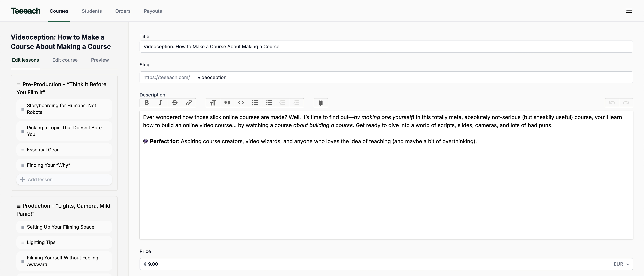644x276 pixels.
Task: Toggle italic formatting in description toolbar
Action: click(160, 102)
